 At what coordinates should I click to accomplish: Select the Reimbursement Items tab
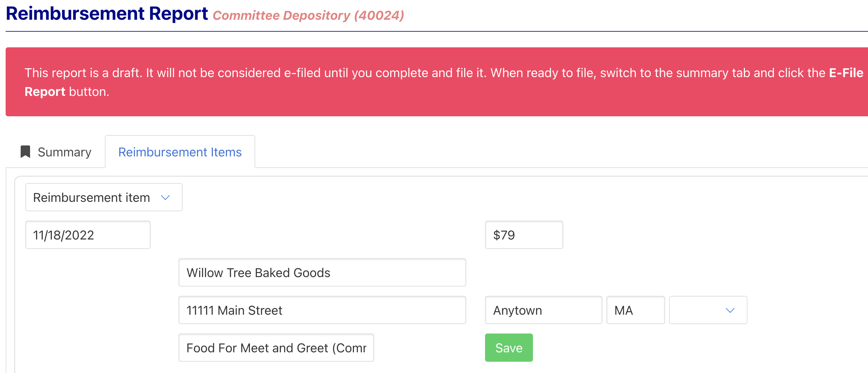pos(180,152)
